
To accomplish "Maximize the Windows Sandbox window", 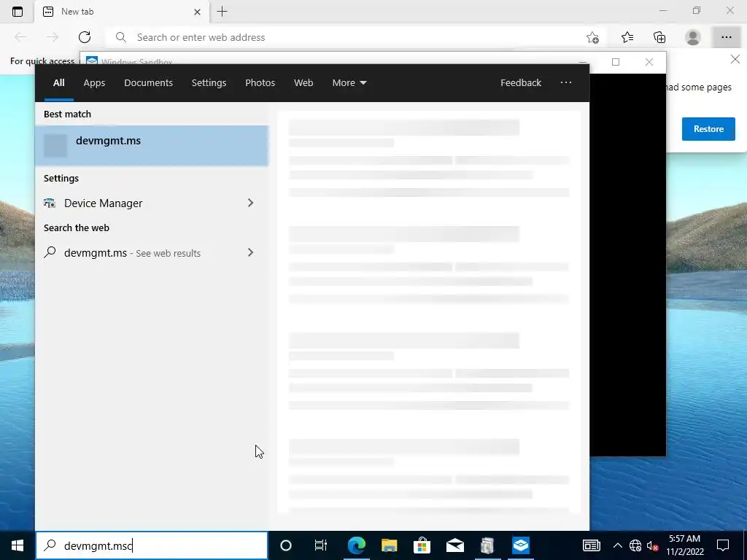I will [x=616, y=62].
